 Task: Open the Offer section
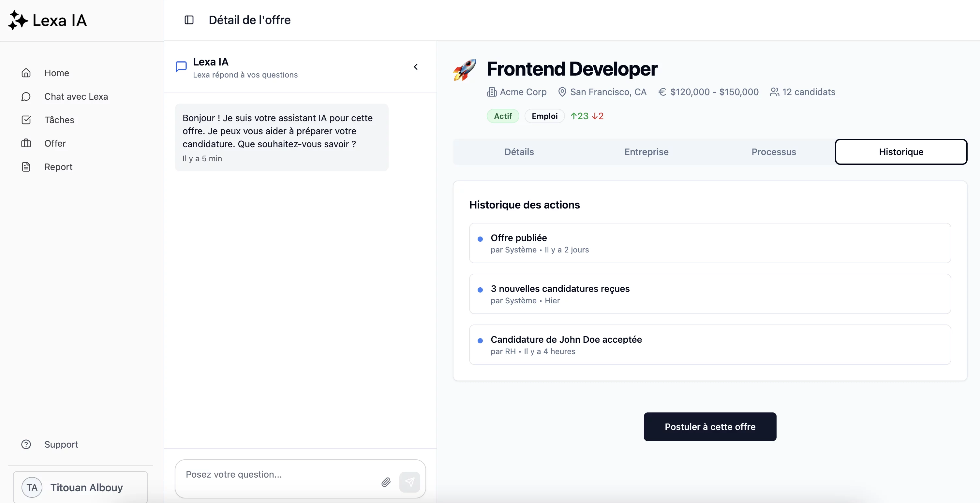point(55,143)
